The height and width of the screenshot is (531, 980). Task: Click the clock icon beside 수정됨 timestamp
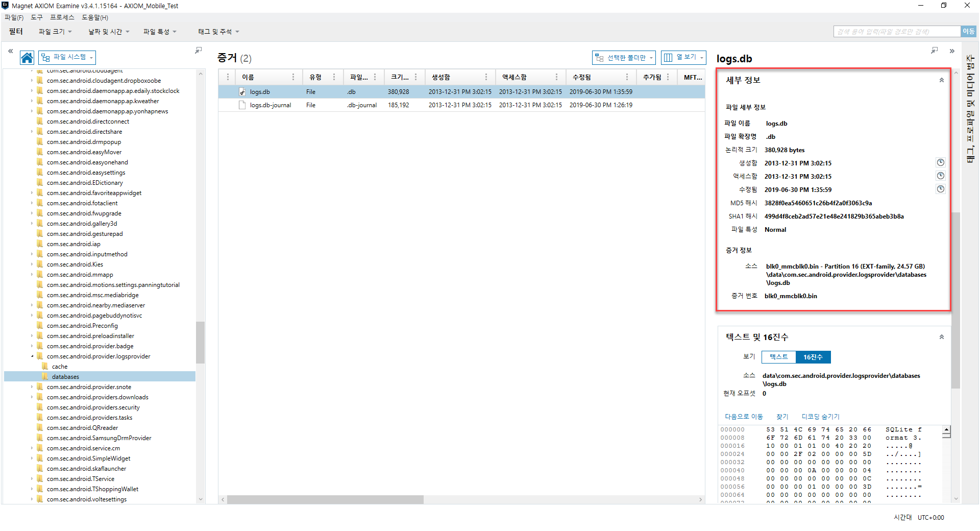coord(940,189)
